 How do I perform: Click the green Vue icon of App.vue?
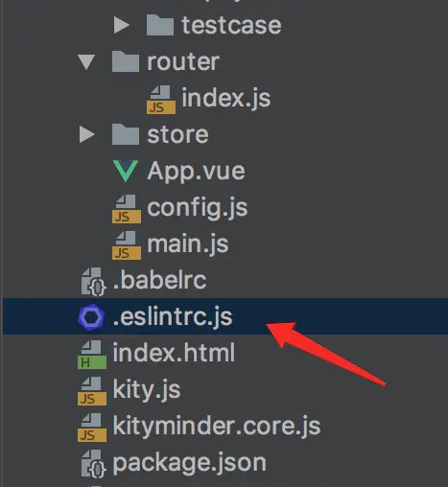click(126, 171)
